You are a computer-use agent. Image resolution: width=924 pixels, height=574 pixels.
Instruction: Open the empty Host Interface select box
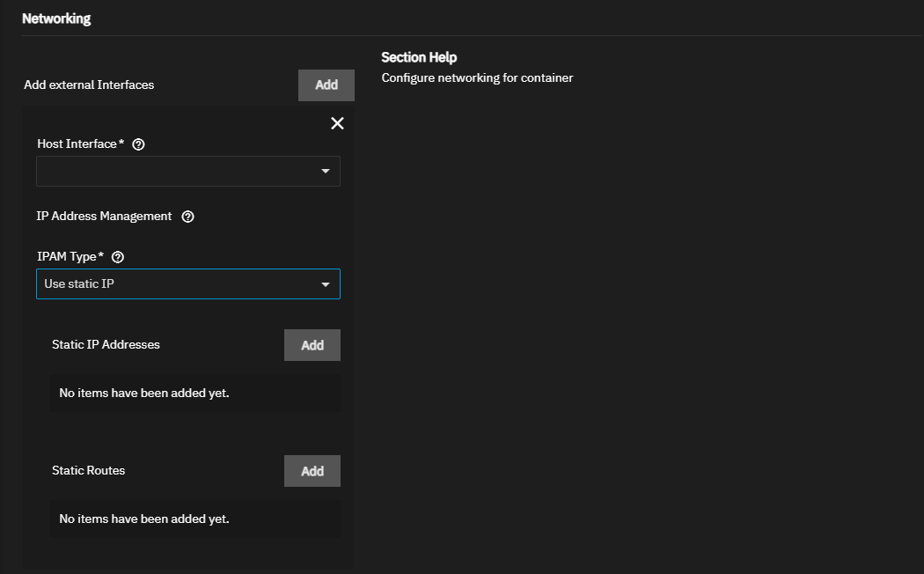point(176,172)
